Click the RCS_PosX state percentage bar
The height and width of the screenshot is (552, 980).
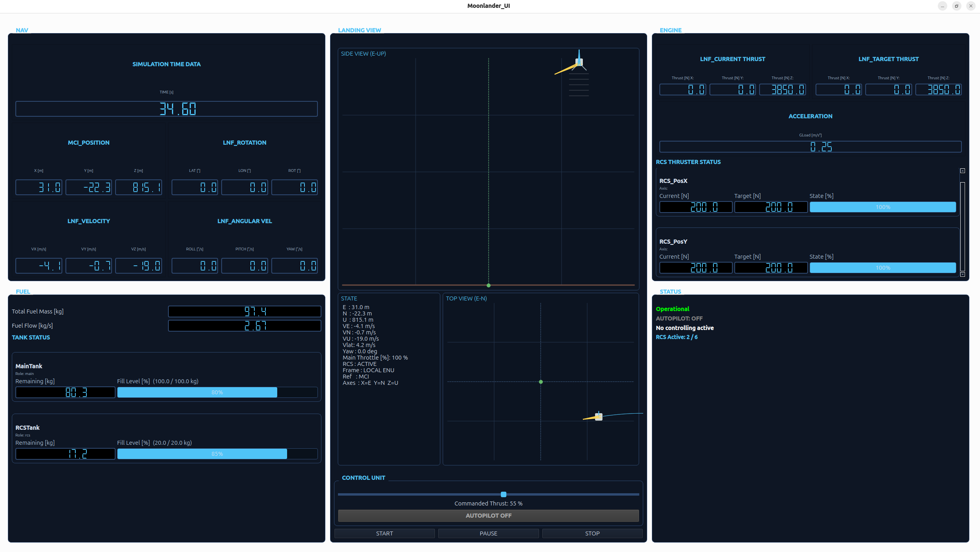click(x=883, y=207)
